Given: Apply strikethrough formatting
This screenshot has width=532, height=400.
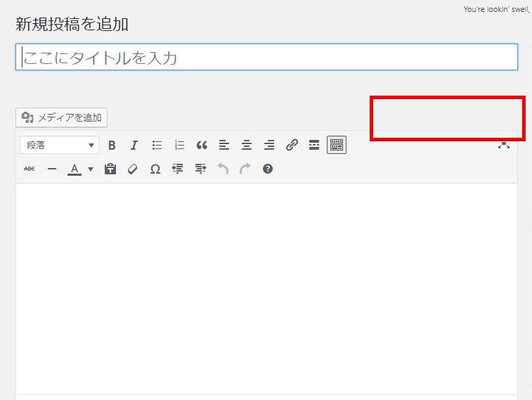Looking at the screenshot, I should point(30,169).
